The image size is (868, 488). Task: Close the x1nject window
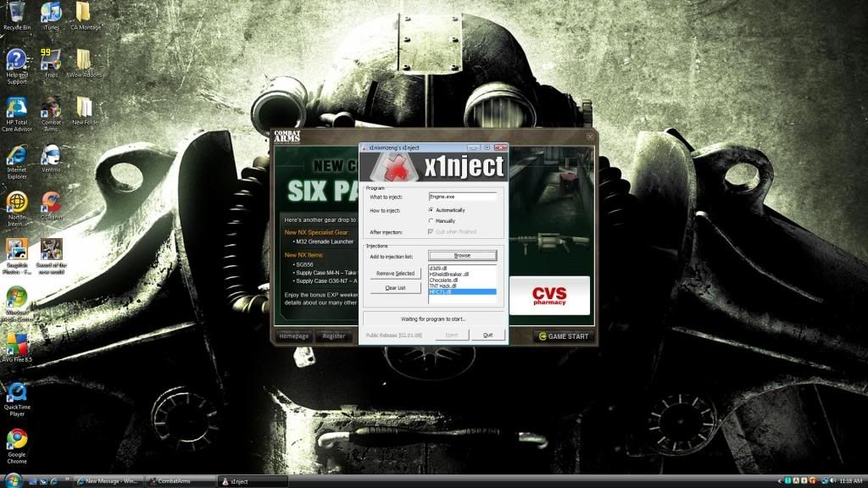tap(500, 147)
